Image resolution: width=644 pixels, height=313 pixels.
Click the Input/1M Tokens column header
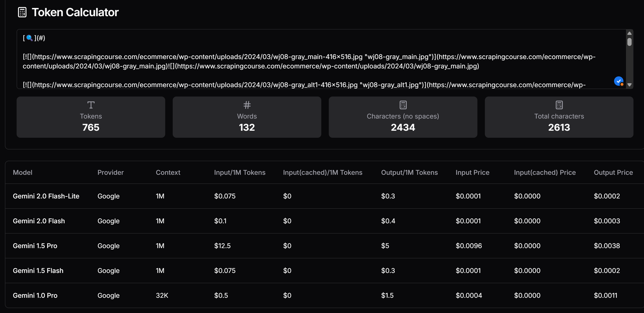click(239, 172)
